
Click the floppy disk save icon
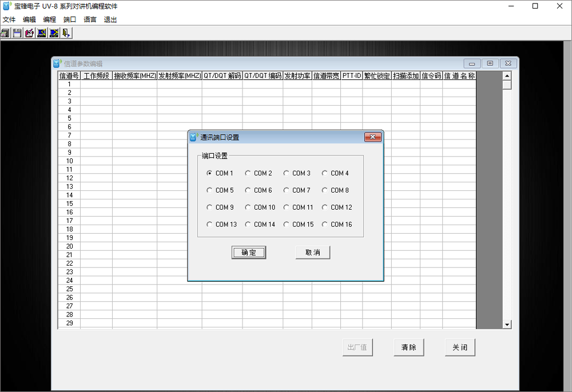pos(17,33)
